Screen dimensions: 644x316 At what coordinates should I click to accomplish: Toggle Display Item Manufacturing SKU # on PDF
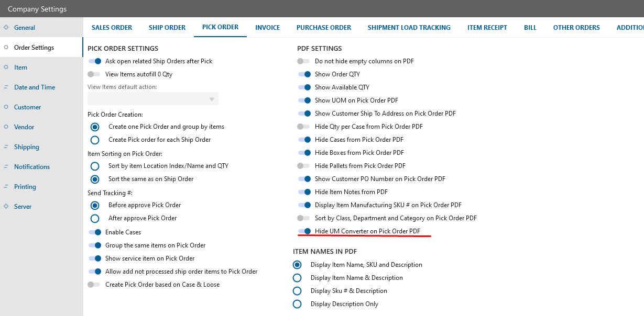coord(304,205)
